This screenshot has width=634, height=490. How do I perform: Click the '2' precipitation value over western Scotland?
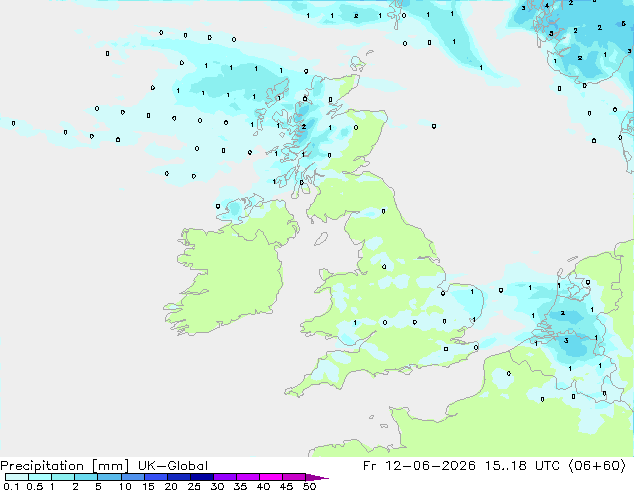[x=304, y=127]
